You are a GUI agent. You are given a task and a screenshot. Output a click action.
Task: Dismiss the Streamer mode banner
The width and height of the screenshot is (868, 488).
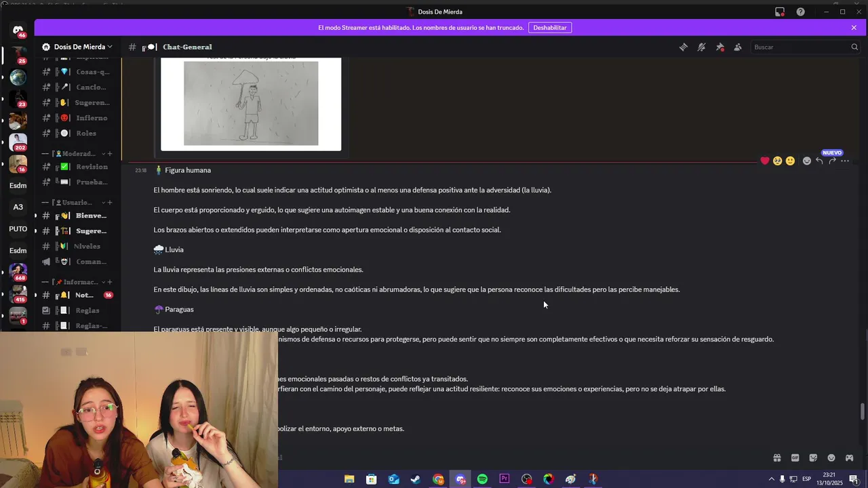coord(854,28)
